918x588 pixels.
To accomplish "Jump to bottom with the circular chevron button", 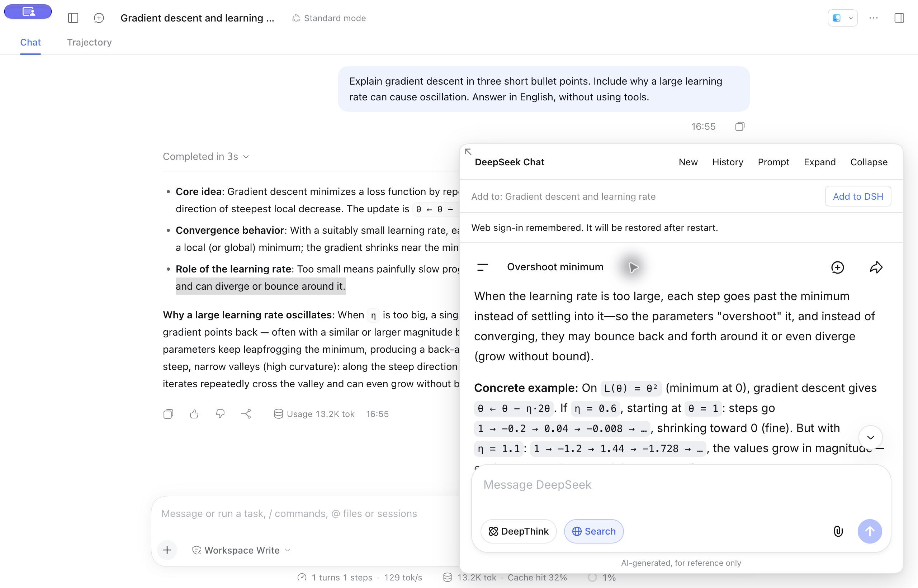I will 870,437.
